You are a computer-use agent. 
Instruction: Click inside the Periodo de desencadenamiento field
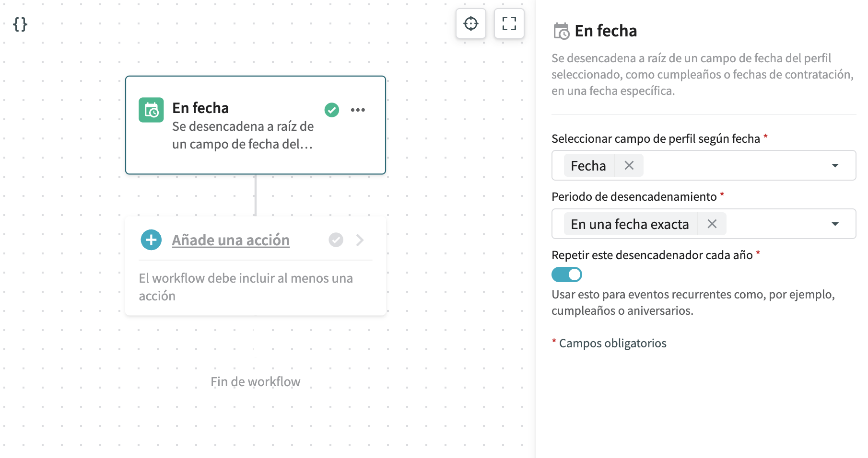point(777,224)
